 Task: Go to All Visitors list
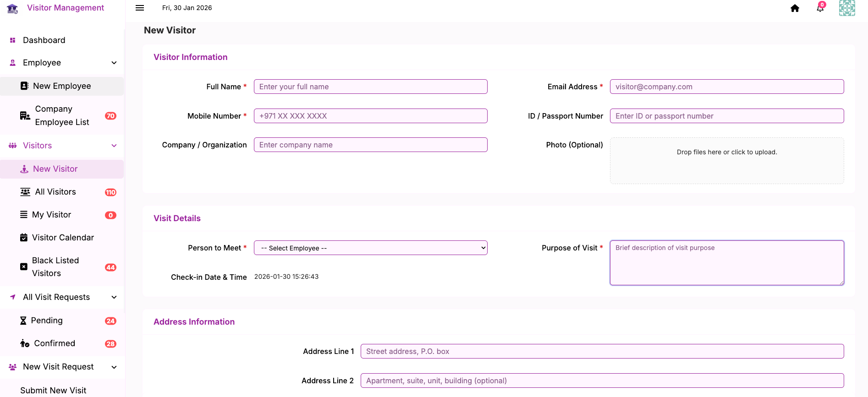(55, 192)
